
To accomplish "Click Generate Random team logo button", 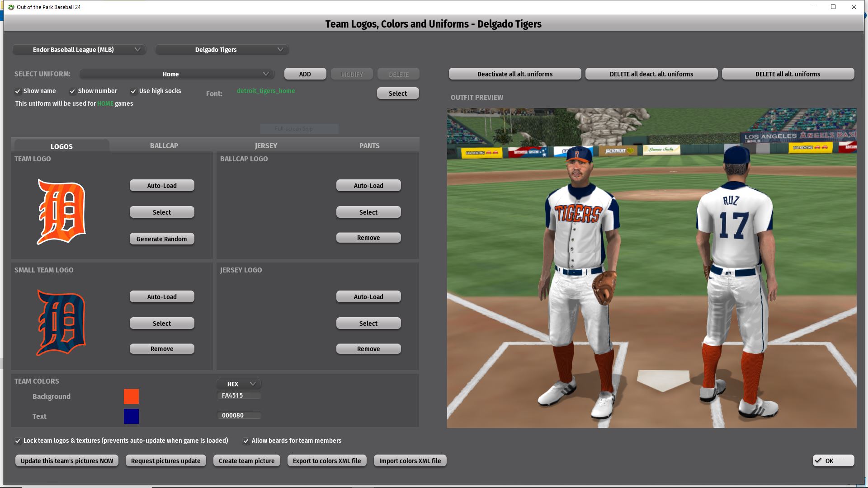I will 162,239.
